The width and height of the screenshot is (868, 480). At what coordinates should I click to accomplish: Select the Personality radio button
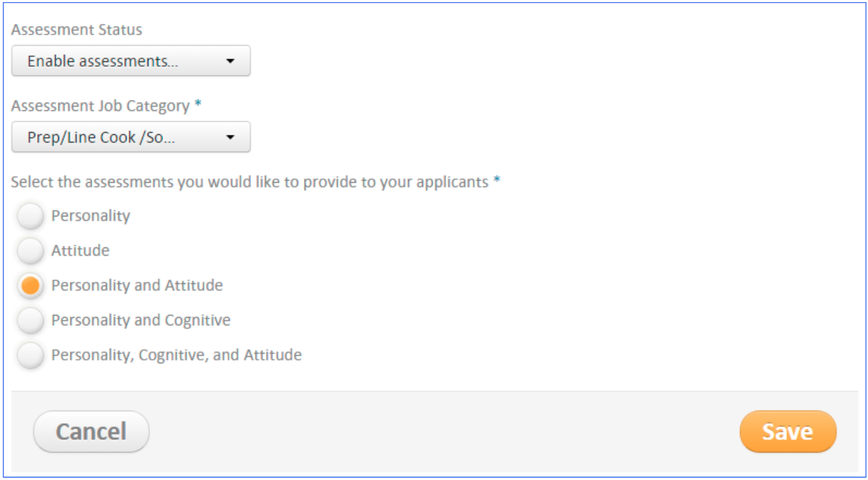pyautogui.click(x=30, y=216)
